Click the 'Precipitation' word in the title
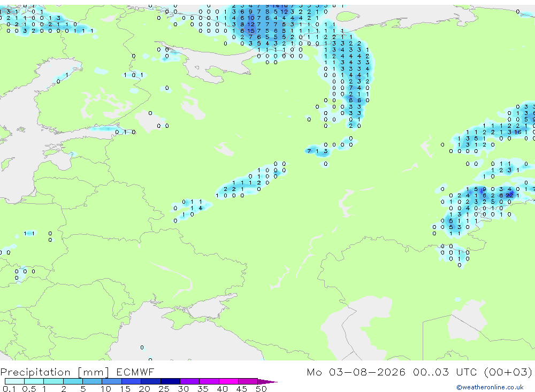 [35, 372]
